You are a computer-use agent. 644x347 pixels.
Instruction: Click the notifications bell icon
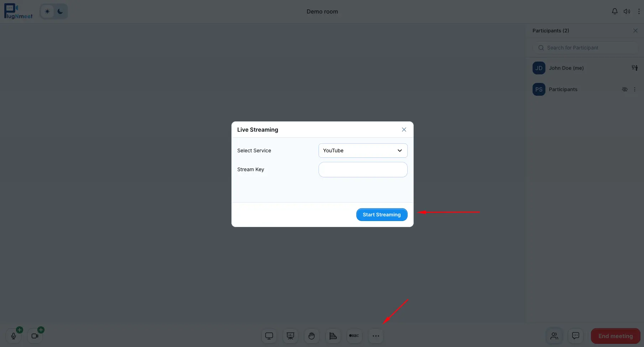point(614,11)
